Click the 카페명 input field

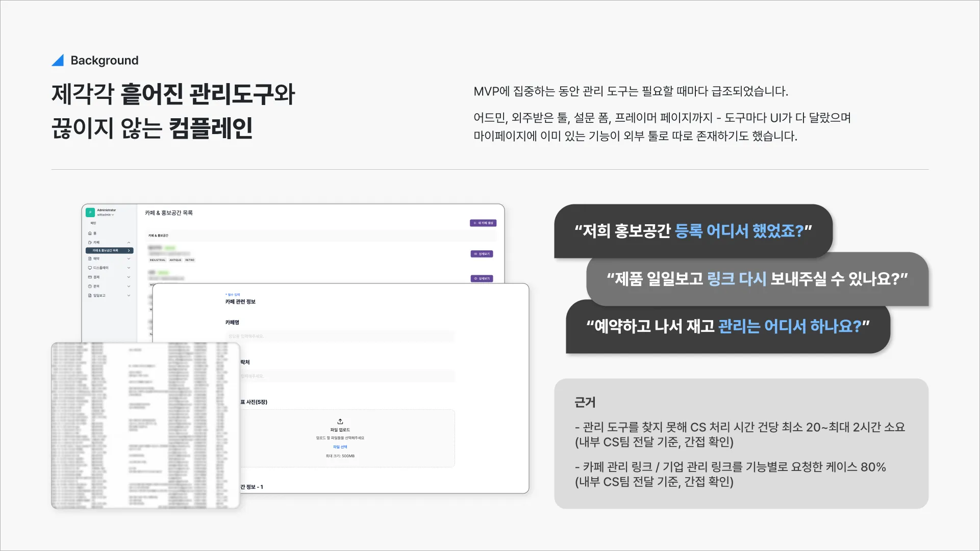[340, 336]
